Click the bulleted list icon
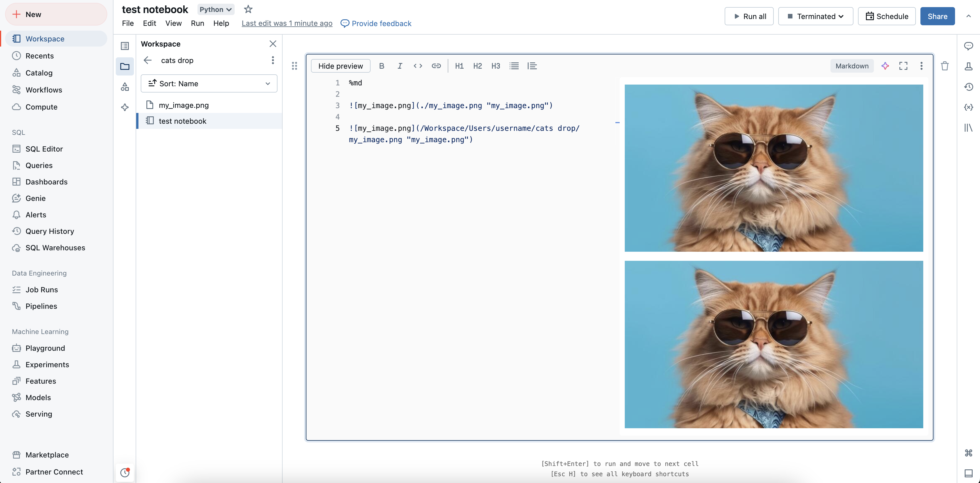The width and height of the screenshot is (980, 483). [x=513, y=66]
